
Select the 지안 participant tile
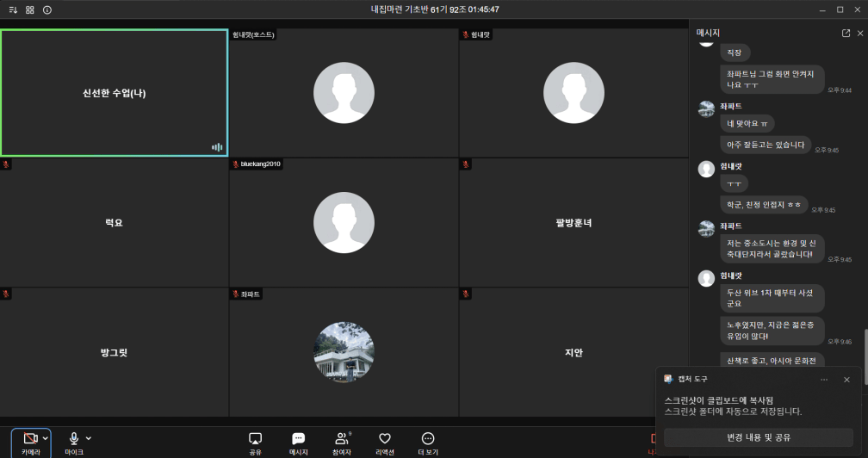click(x=573, y=352)
